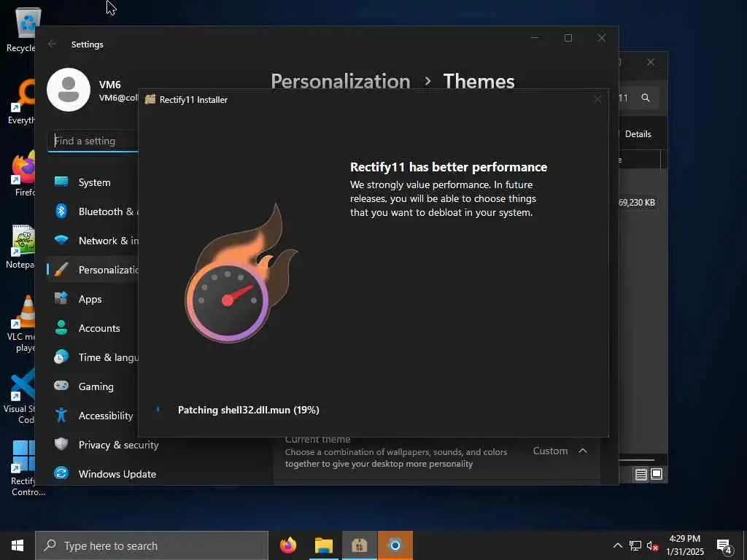
Task: Click the Accessibility figure icon
Action: tap(61, 415)
